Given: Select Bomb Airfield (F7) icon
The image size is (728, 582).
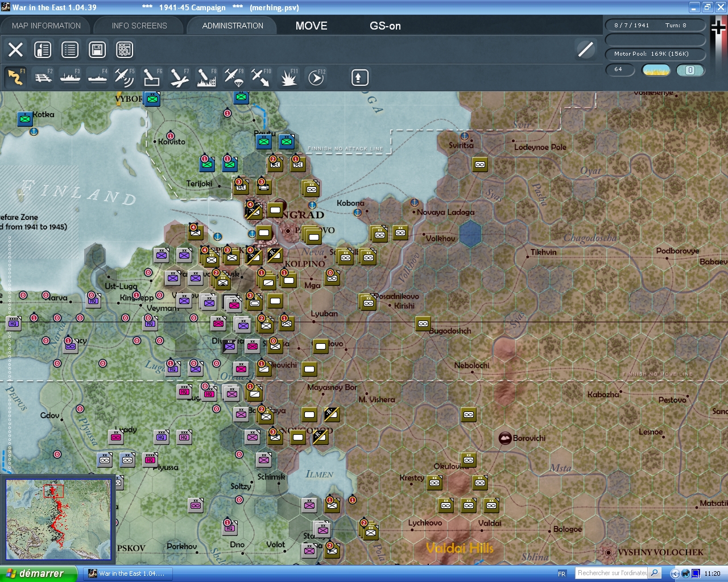Looking at the screenshot, I should point(179,77).
